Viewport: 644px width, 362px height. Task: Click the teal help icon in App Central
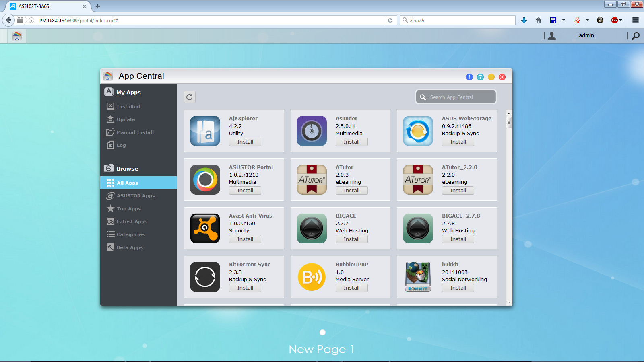480,77
